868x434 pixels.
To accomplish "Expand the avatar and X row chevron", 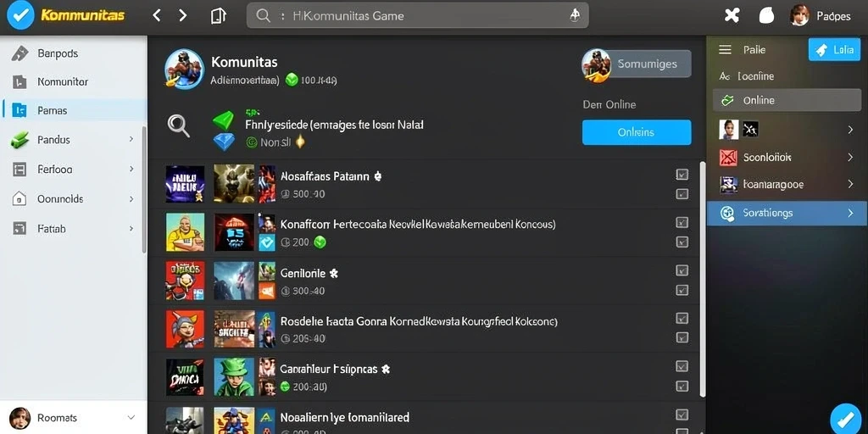I will pyautogui.click(x=850, y=130).
